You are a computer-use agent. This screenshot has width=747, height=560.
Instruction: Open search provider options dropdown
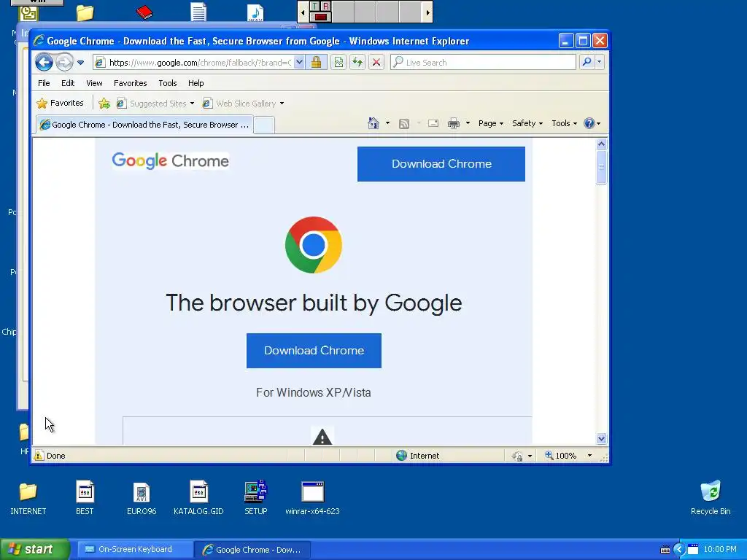[600, 62]
